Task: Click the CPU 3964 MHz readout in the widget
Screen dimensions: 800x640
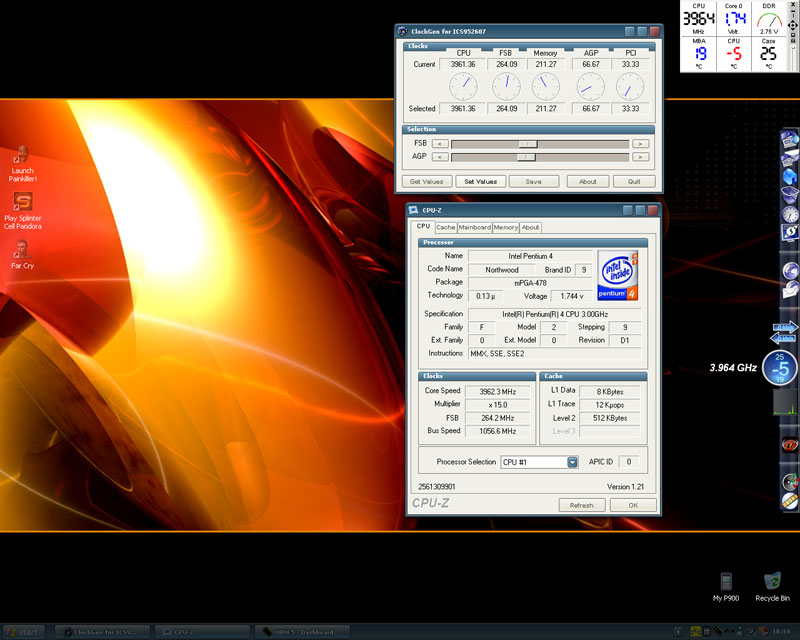Action: (x=698, y=19)
